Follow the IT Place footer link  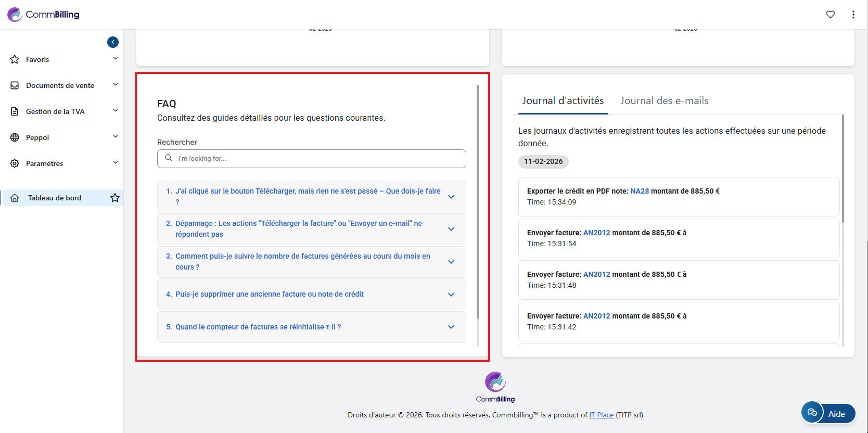pos(601,415)
